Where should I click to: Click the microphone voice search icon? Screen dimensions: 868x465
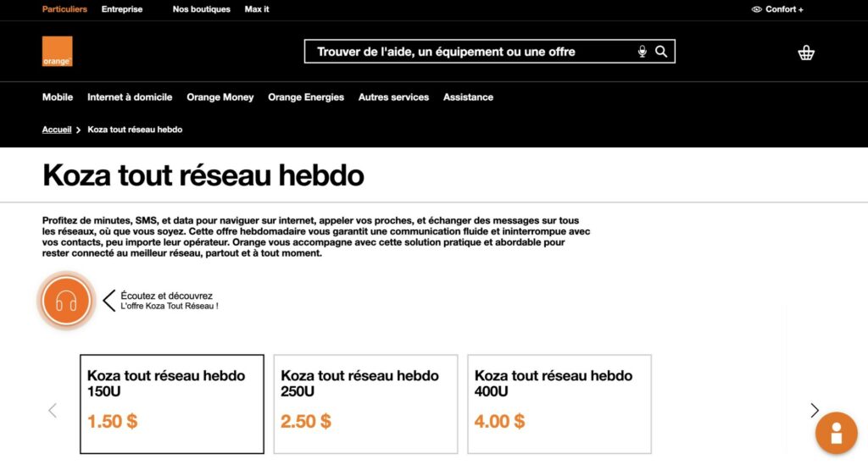tap(643, 52)
